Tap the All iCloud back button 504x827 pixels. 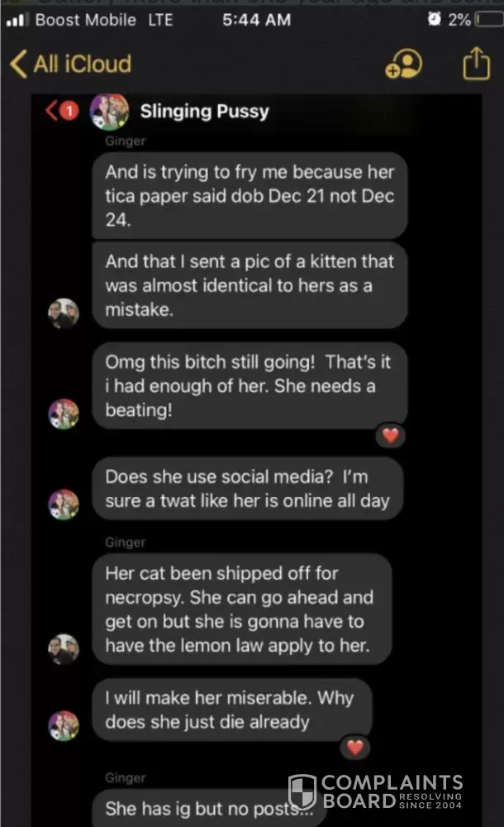click(x=70, y=64)
